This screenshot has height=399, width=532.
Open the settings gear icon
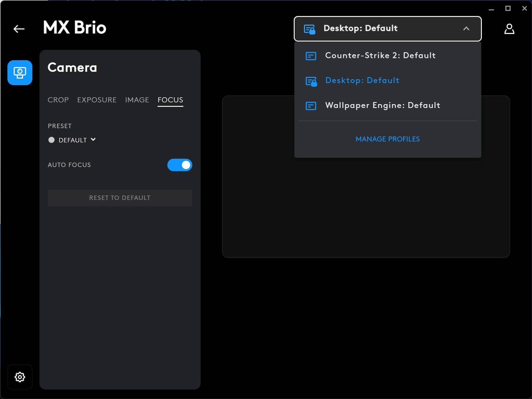pos(20,377)
